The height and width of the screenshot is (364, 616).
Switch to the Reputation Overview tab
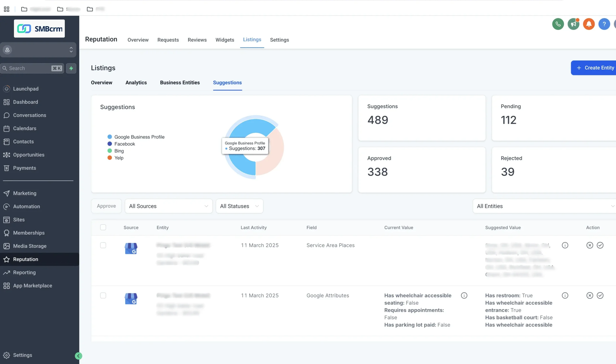(x=138, y=40)
